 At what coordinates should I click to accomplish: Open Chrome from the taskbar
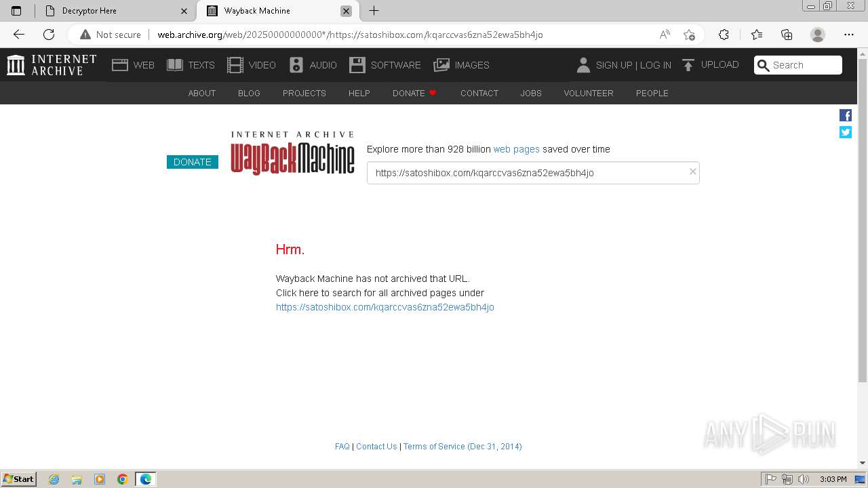tap(123, 479)
